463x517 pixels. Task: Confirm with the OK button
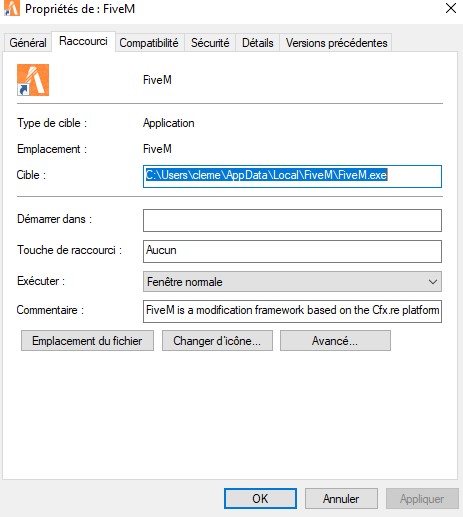[260, 499]
